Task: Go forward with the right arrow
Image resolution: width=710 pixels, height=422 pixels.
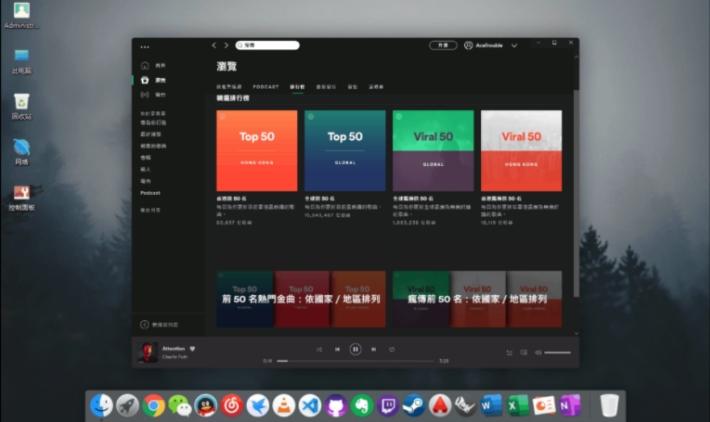Action: pyautogui.click(x=226, y=45)
